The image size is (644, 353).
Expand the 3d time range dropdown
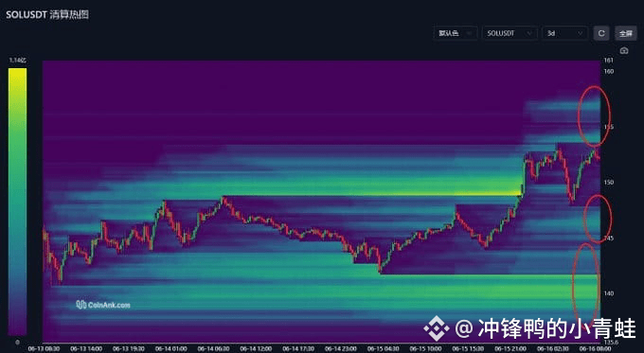click(564, 33)
